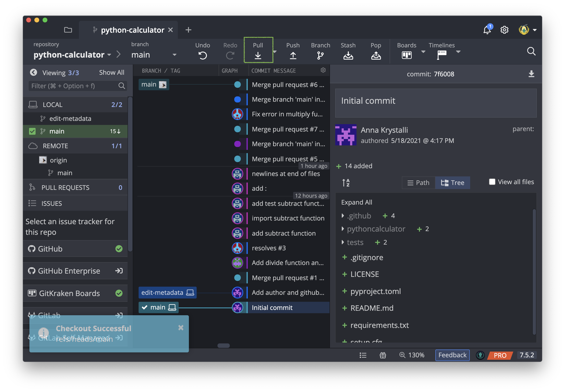Viewport: 565px width, 392px height.
Task: Open repository management folder icon
Action: [68, 30]
